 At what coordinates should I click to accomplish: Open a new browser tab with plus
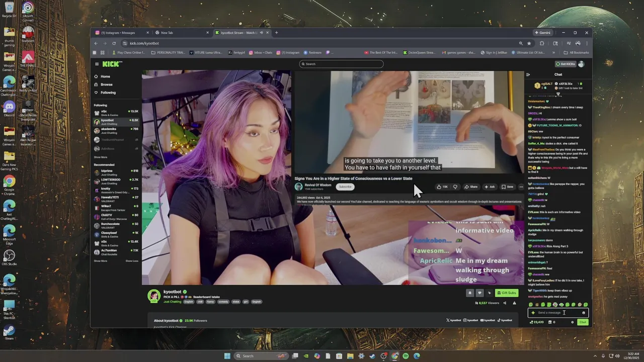tap(276, 33)
